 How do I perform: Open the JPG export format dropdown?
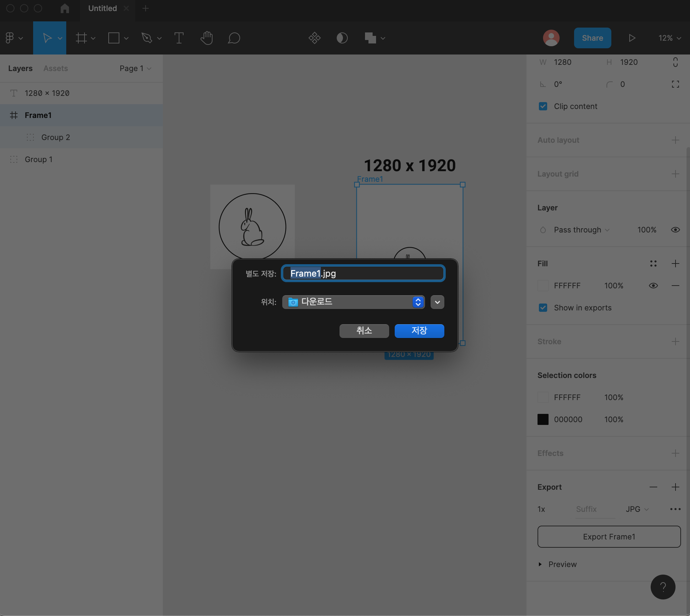pos(637,509)
